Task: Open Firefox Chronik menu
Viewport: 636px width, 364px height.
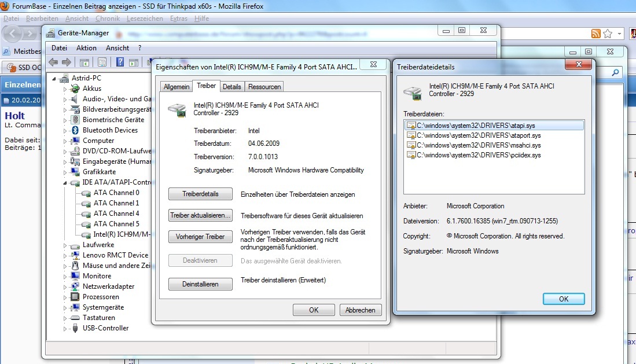Action: (x=108, y=19)
